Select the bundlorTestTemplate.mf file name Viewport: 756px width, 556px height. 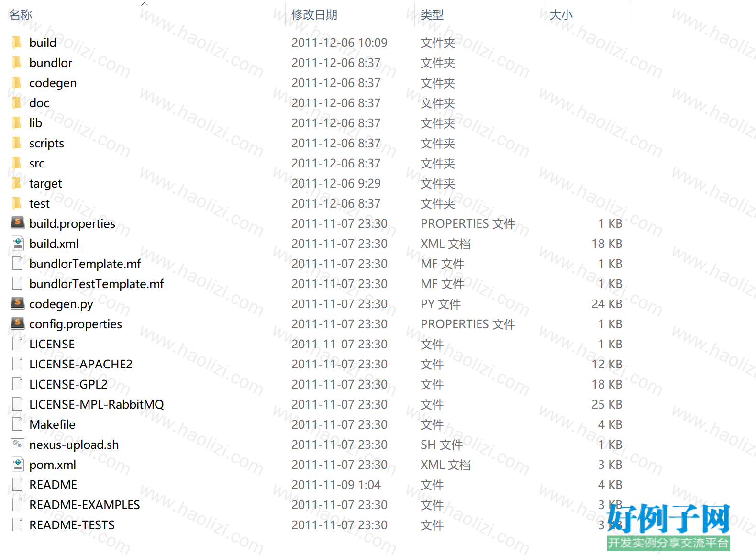pyautogui.click(x=96, y=284)
